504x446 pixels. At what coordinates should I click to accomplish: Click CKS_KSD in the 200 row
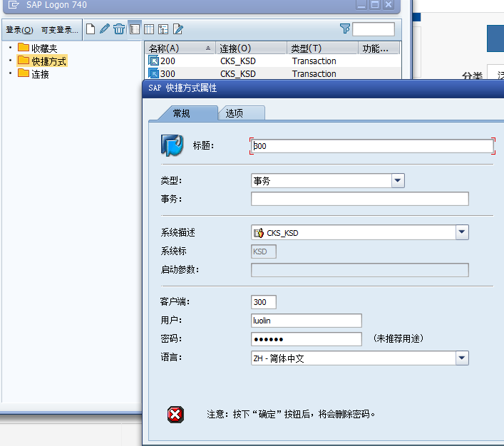tap(238, 61)
